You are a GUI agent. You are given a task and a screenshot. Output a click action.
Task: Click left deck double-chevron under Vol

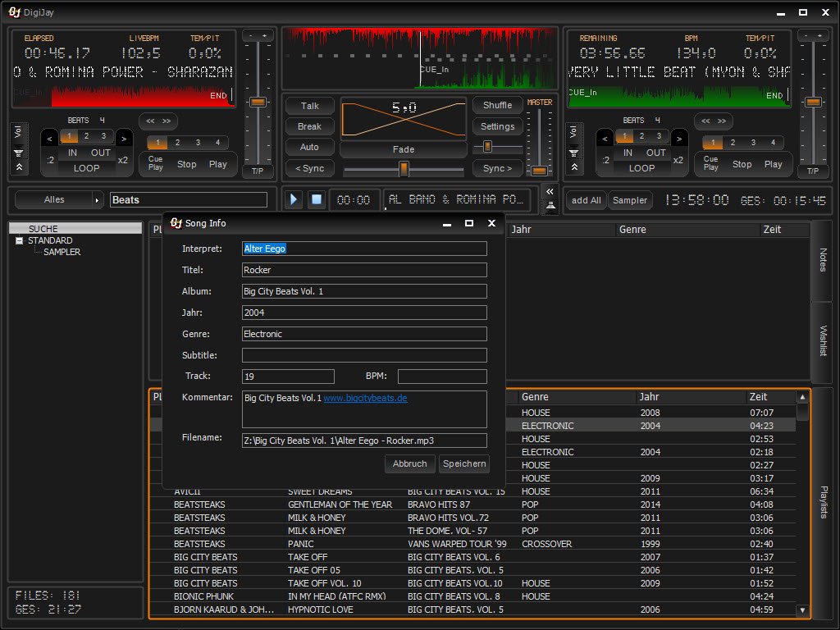[x=19, y=167]
